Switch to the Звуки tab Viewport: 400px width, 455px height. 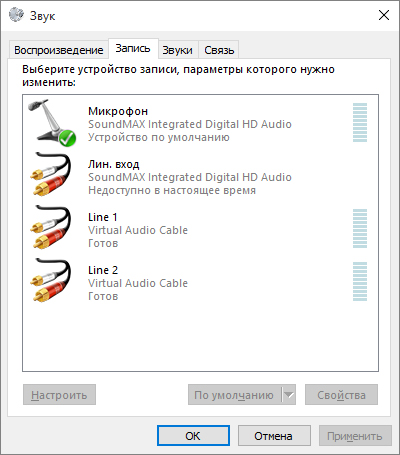pyautogui.click(x=177, y=50)
